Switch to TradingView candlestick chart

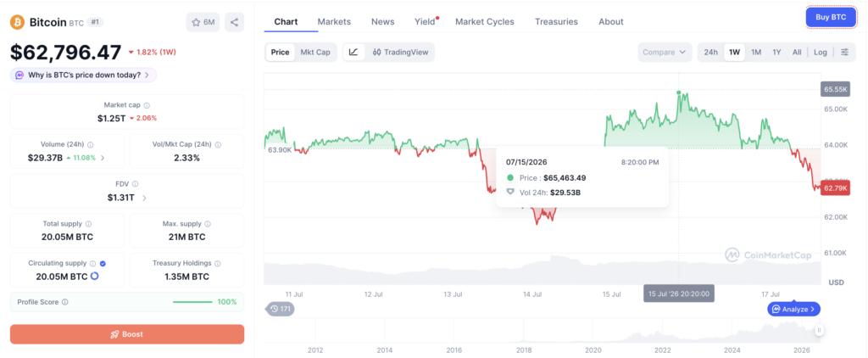pyautogui.click(x=400, y=52)
